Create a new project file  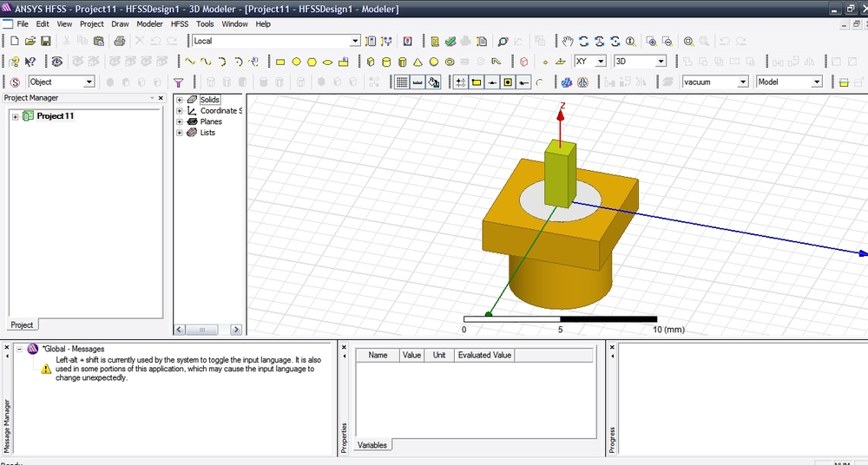15,41
